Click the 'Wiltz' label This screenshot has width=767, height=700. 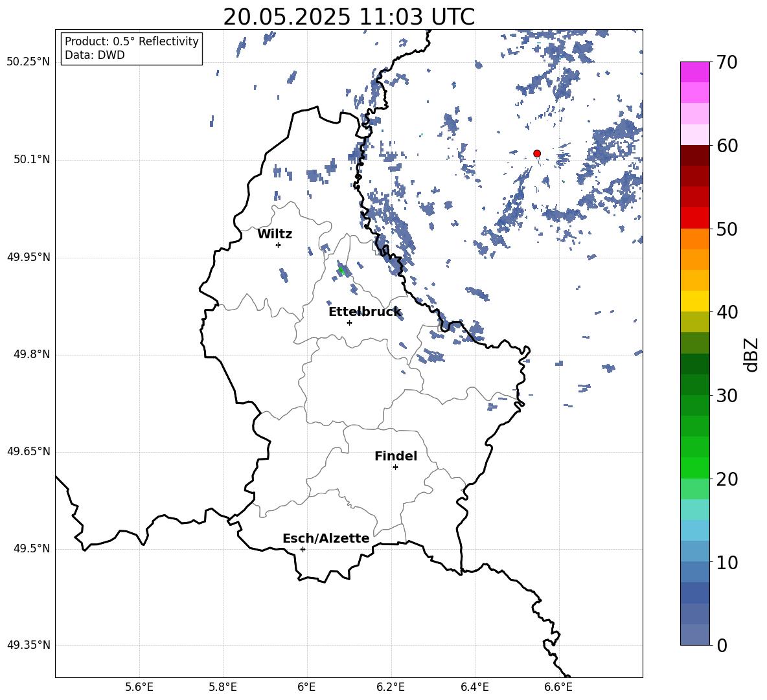point(275,234)
